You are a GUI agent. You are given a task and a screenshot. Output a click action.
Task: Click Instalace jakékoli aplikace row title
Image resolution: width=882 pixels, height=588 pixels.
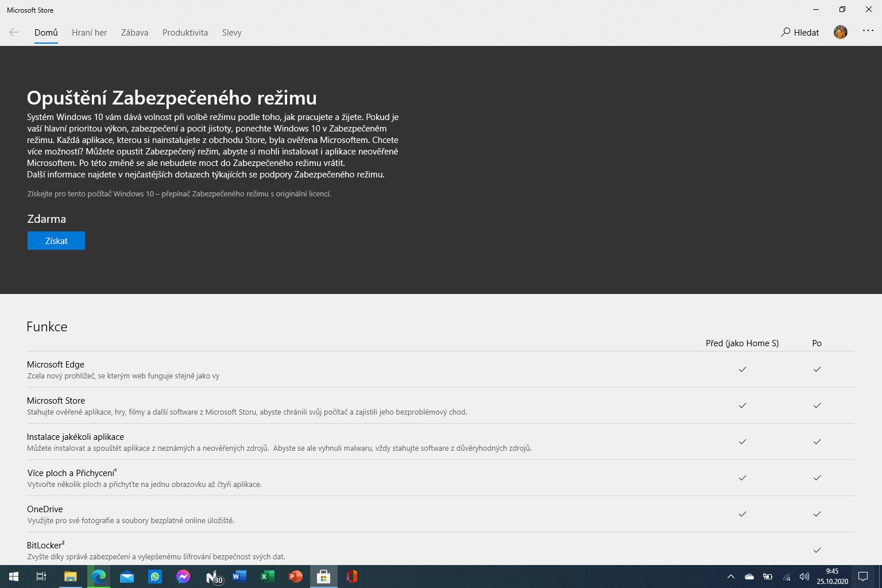tap(75, 437)
